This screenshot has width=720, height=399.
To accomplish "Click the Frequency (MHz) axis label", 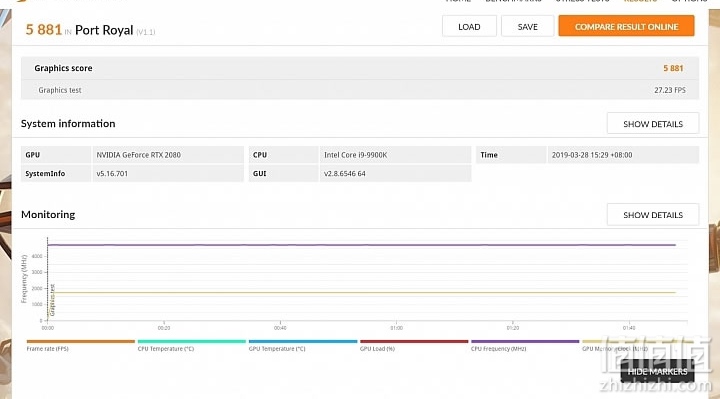I will coord(24,279).
